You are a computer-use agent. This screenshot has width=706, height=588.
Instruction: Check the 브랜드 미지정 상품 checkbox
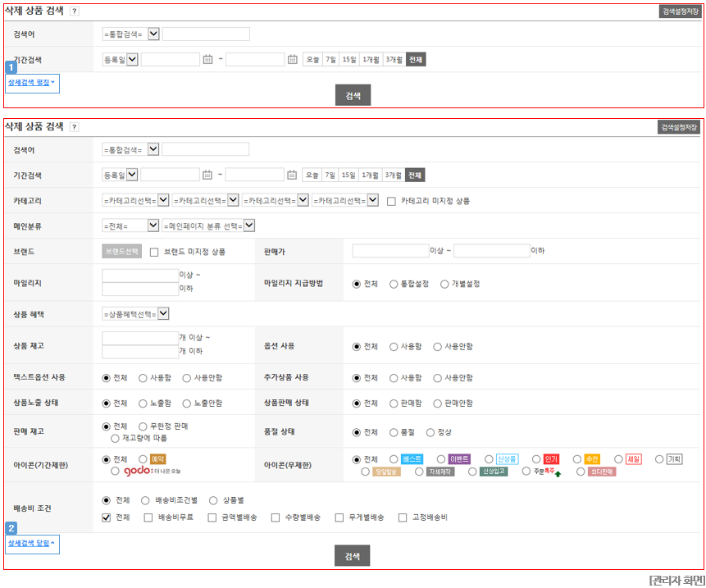coord(154,252)
